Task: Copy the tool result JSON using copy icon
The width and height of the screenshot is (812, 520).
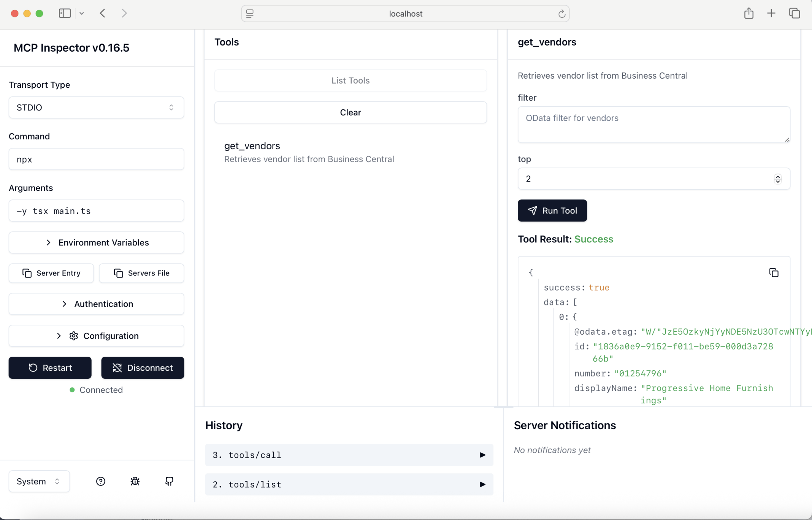Action: click(774, 272)
